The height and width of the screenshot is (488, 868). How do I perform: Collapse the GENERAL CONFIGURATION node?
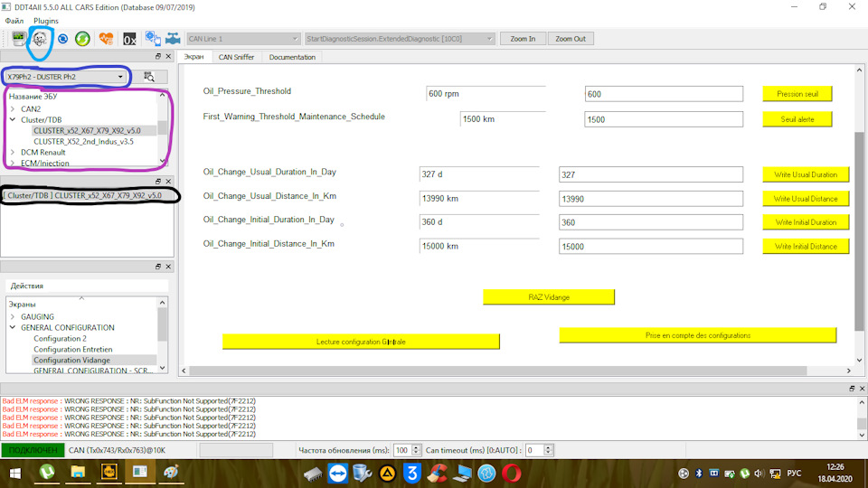pyautogui.click(x=12, y=327)
